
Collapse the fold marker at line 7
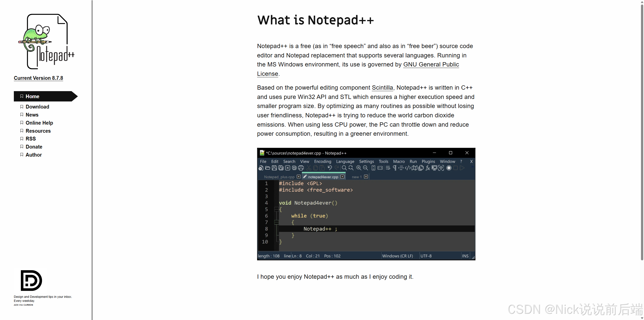[276, 222]
